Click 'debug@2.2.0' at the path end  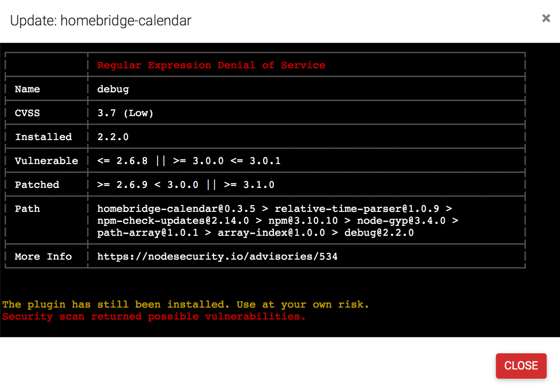coord(379,233)
